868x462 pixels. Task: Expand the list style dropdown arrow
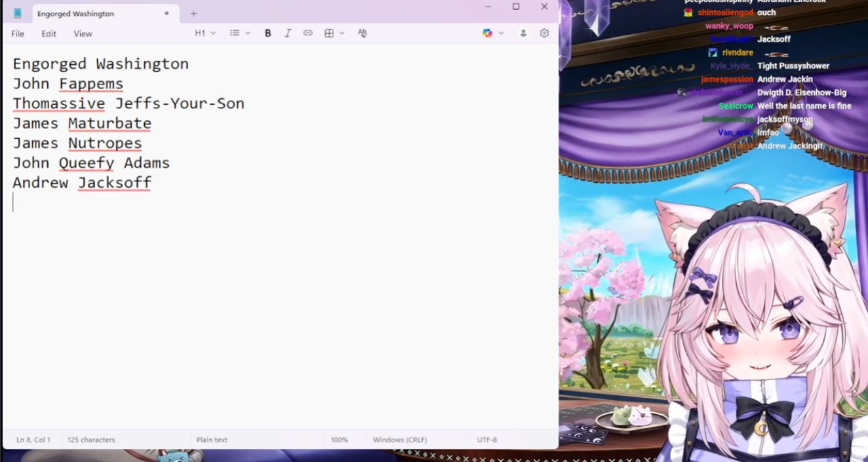[248, 33]
